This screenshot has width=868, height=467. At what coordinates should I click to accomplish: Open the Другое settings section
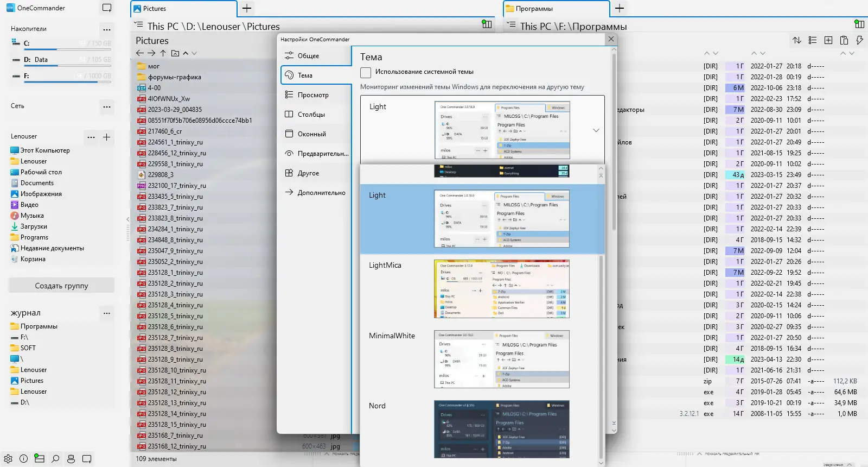coord(316,173)
